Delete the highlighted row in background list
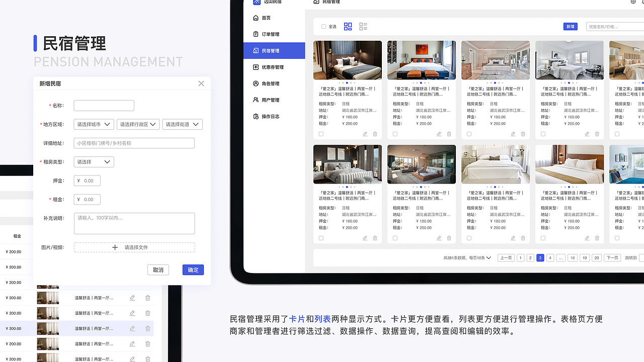The width and height of the screenshot is (644, 362). (x=148, y=328)
